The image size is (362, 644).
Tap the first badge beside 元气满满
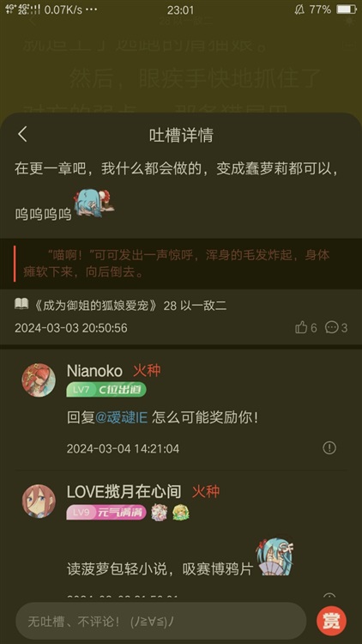click(159, 513)
